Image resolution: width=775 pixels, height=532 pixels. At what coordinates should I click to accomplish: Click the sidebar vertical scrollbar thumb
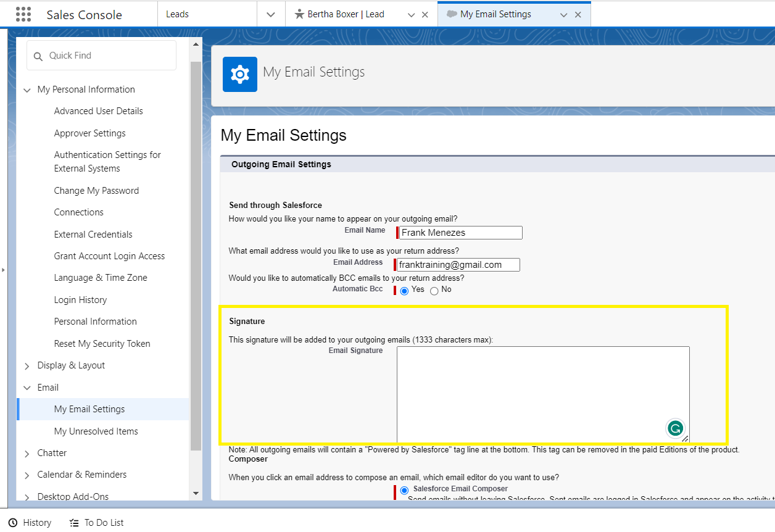(x=196, y=256)
